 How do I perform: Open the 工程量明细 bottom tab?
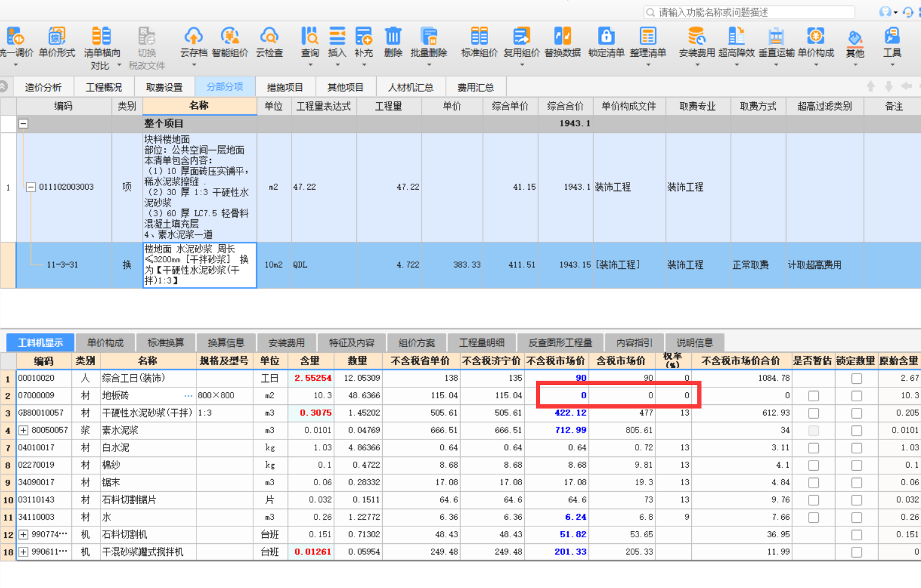pos(481,343)
